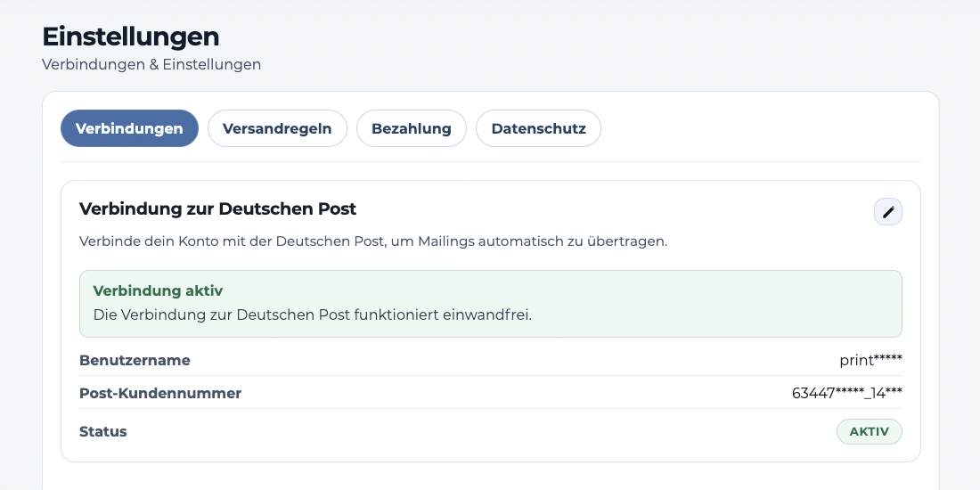Switch to the Verbindungen tab
The image size is (980, 490).
[x=129, y=128]
